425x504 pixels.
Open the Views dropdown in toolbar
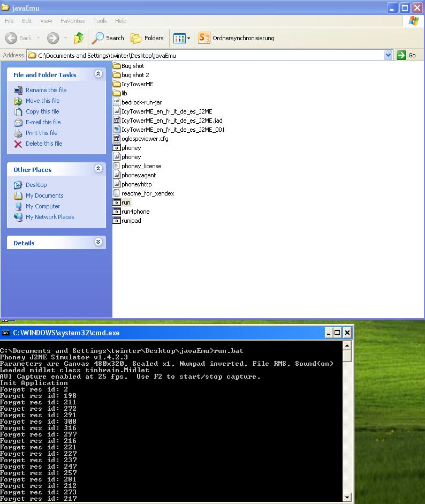182,38
